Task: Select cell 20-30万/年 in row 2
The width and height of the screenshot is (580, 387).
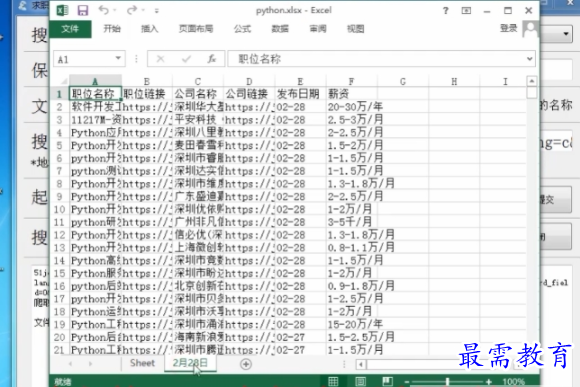Action: (x=351, y=107)
